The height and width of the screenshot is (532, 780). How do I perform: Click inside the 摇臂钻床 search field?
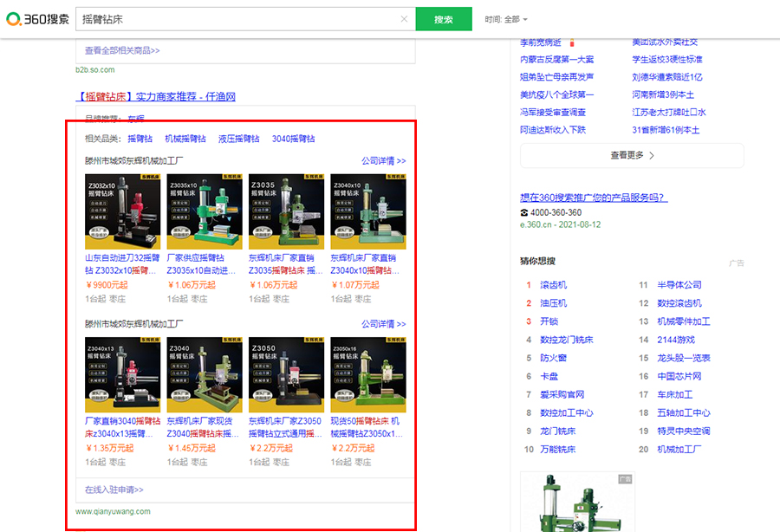pyautogui.click(x=239, y=19)
